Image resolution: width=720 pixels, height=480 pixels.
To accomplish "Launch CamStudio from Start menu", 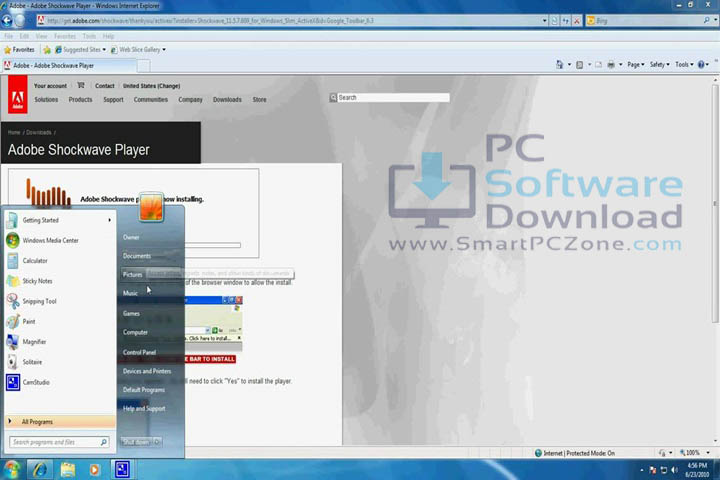I will pos(60,382).
